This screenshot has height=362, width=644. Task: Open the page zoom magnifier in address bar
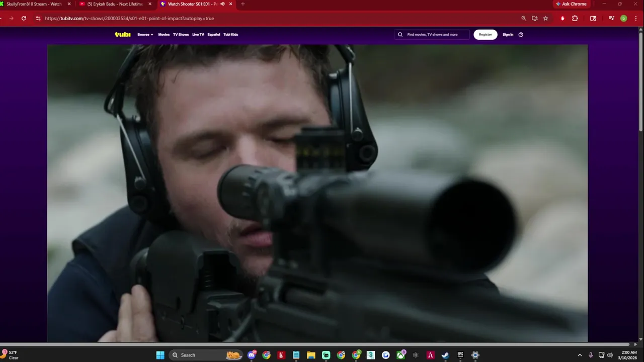coord(524,19)
